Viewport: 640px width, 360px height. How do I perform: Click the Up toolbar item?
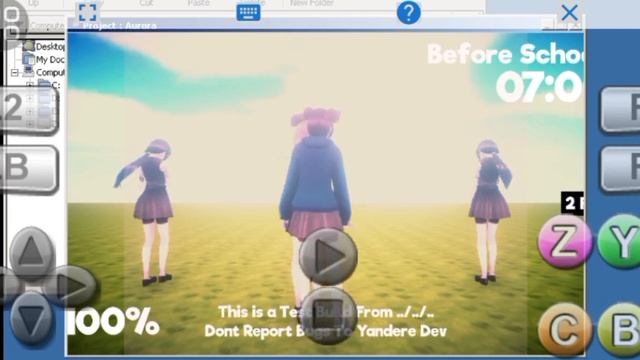coord(33,3)
